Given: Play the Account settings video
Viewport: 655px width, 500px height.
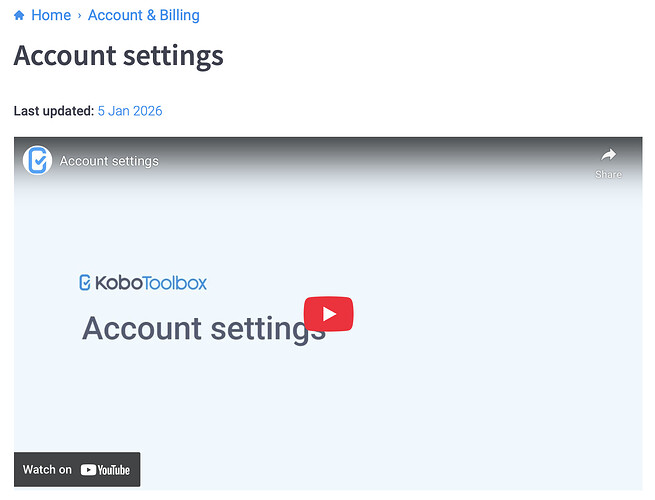Looking at the screenshot, I should point(328,314).
